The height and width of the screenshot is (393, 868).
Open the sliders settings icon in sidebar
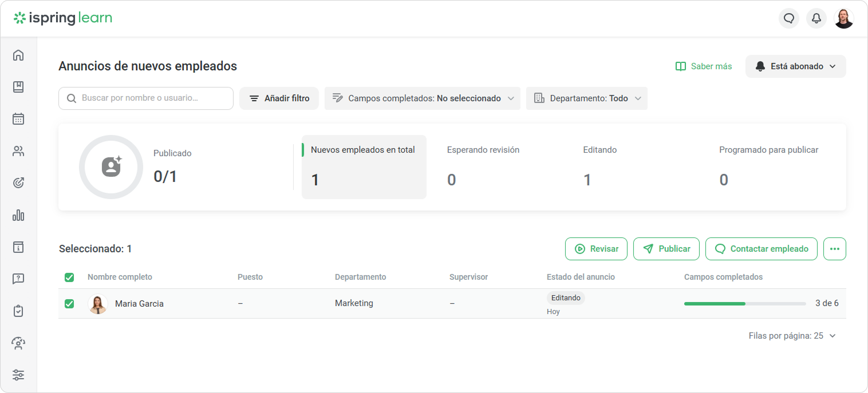[18, 375]
